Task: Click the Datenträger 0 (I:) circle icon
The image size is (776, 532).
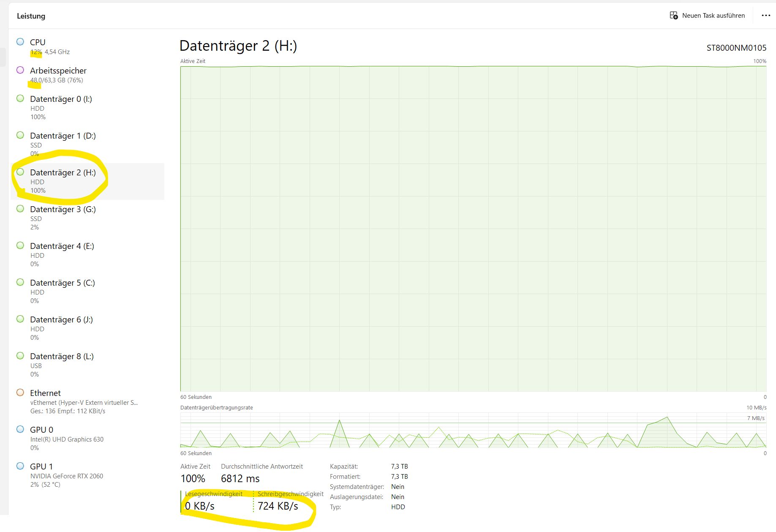Action: (x=20, y=98)
